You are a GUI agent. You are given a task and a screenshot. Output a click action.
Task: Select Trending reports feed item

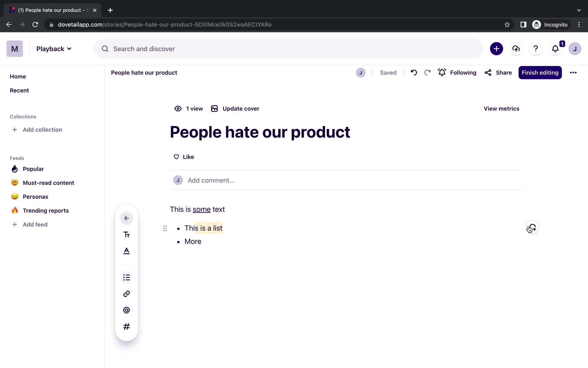click(46, 210)
